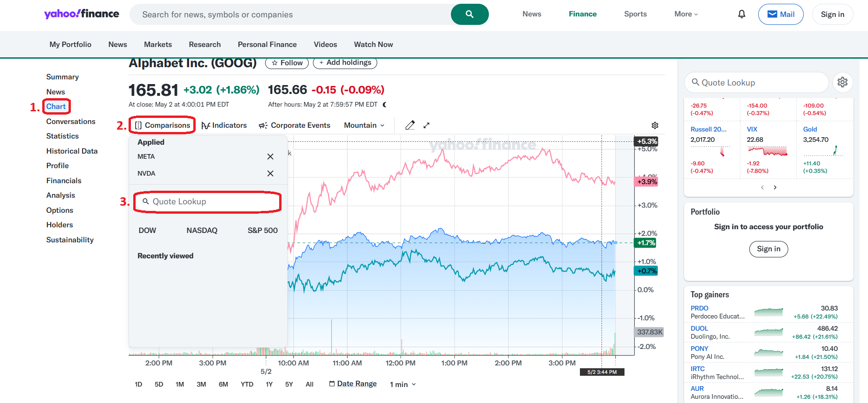Expand the Mountain chart type dropdown

tap(365, 125)
